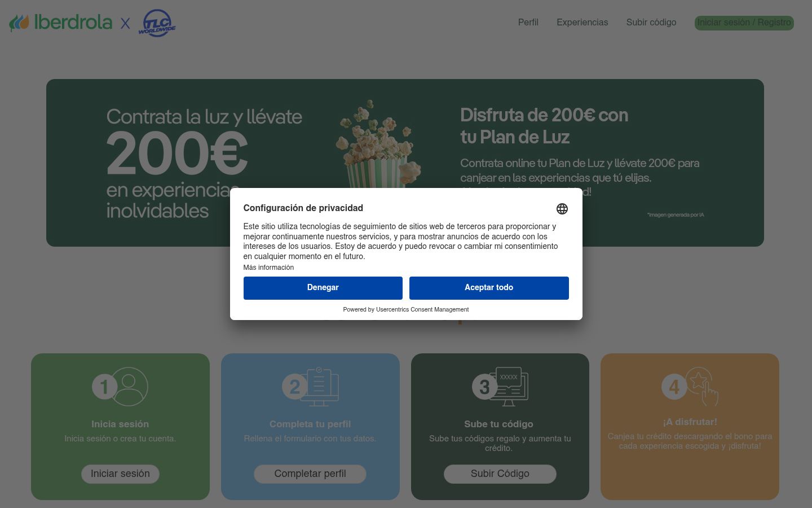The image size is (812, 508).
Task: Click the Iberdrola logo in the header
Action: pos(61,23)
